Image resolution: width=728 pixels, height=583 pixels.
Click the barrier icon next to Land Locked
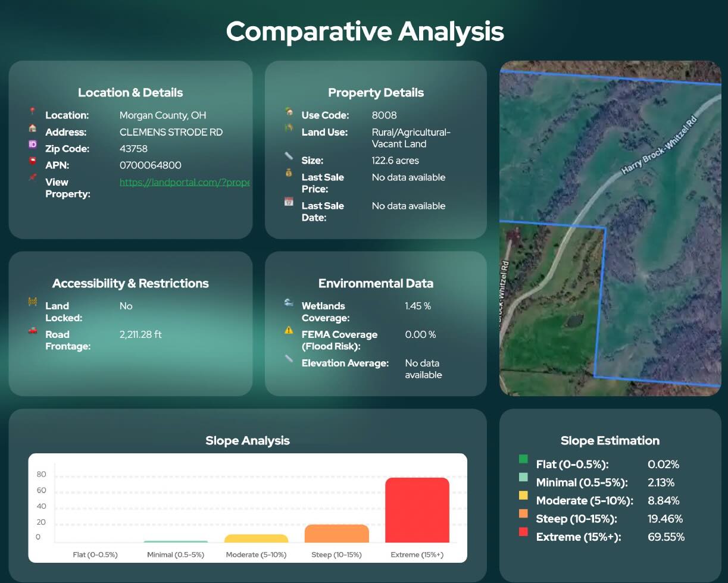[32, 302]
